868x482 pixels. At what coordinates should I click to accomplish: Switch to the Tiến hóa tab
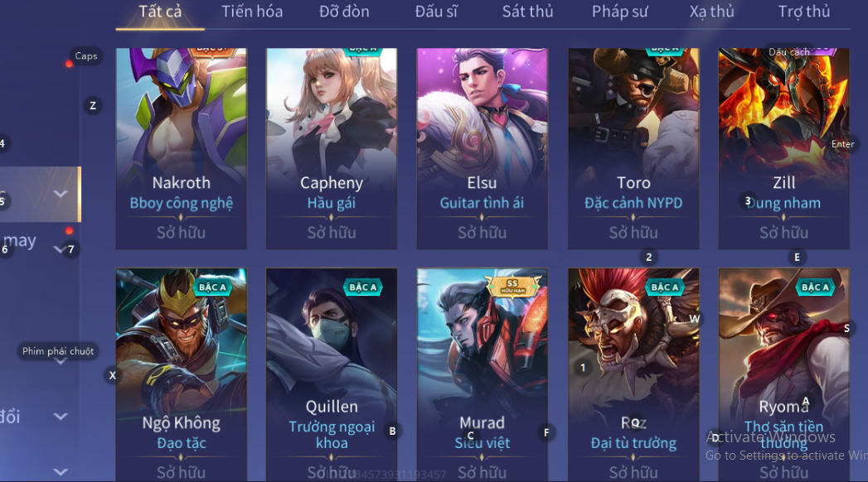[x=252, y=12]
